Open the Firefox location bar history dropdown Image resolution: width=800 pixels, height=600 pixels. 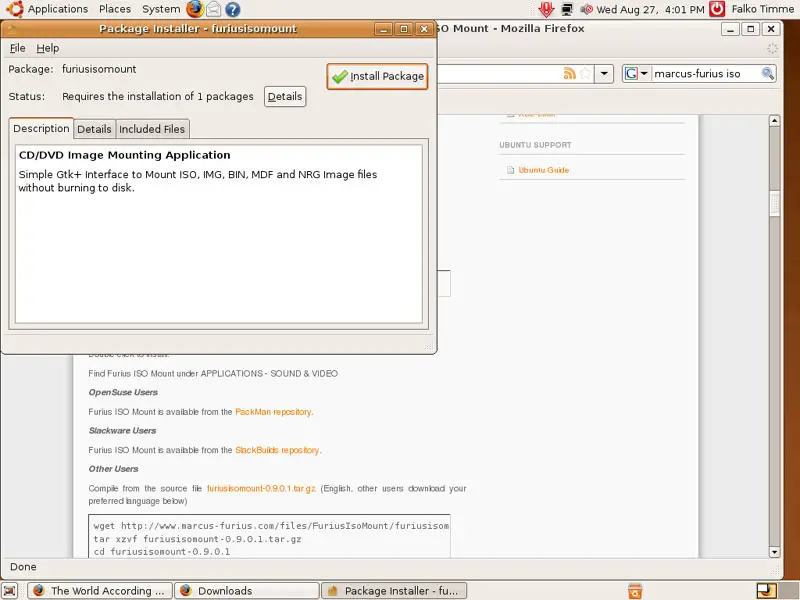point(604,73)
